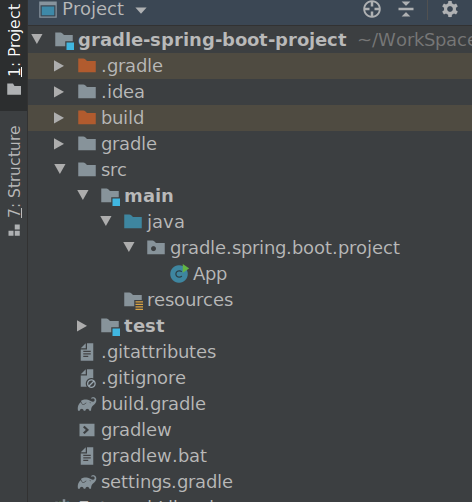Viewport: 472px width, 502px height.
Task: Click the gradlew.bat file icon
Action: pyautogui.click(x=87, y=456)
